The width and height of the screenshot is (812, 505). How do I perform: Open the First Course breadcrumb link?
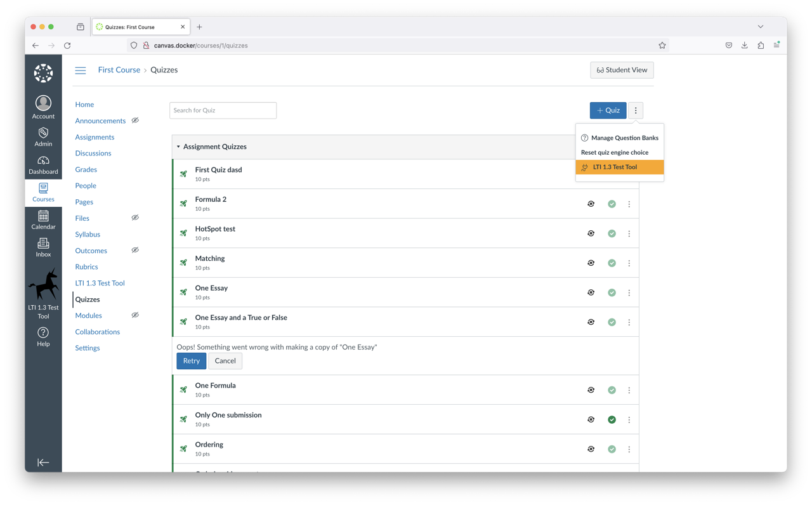coord(119,70)
